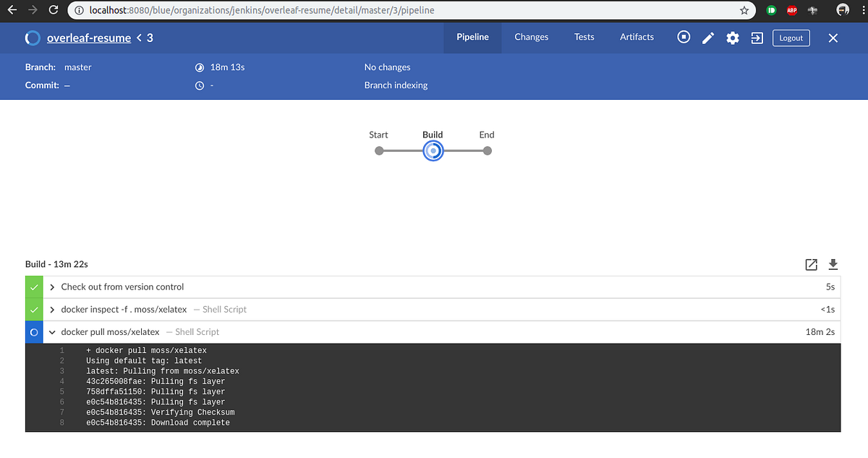Go back using chevron beside run 3

[x=139, y=38]
